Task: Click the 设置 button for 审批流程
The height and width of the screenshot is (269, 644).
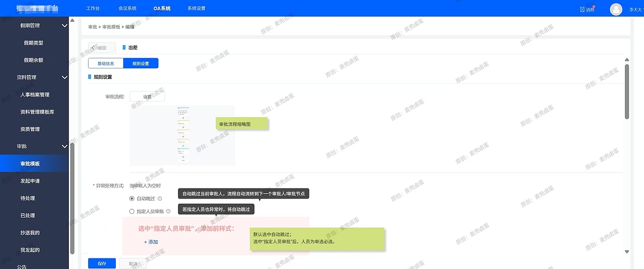Action: 147,97
